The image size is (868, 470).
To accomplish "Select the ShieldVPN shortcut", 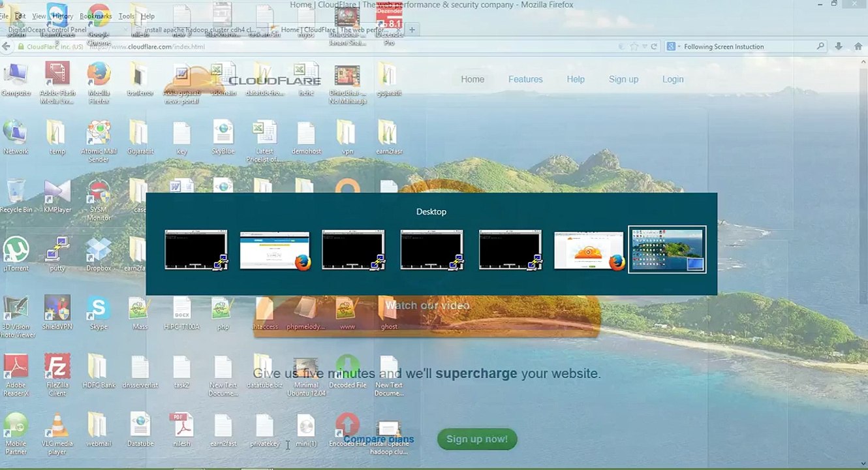I will [x=57, y=313].
